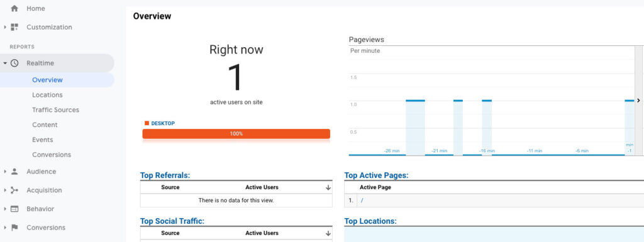Open the Top Locations link

click(x=370, y=221)
